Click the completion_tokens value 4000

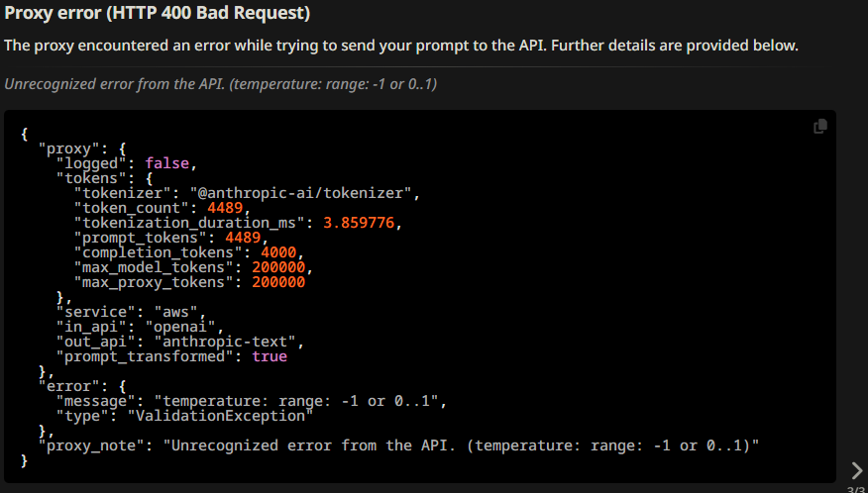(278, 252)
